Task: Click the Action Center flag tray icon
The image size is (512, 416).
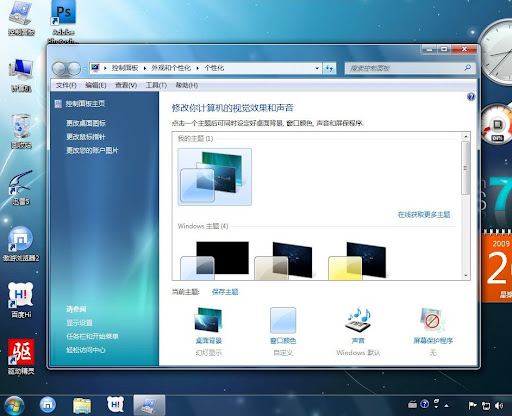Action: click(472, 405)
